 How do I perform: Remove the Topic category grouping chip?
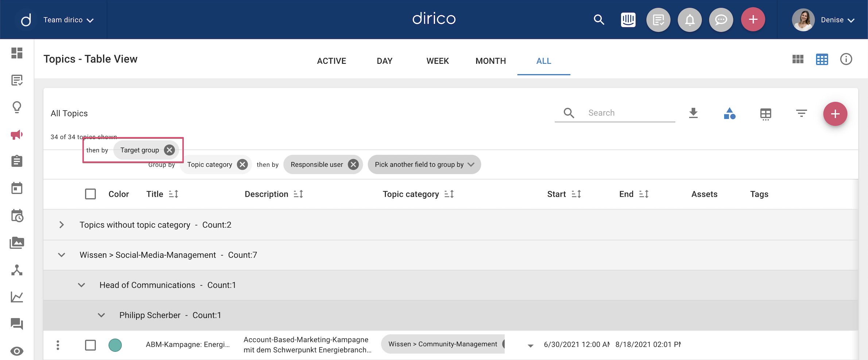(242, 165)
